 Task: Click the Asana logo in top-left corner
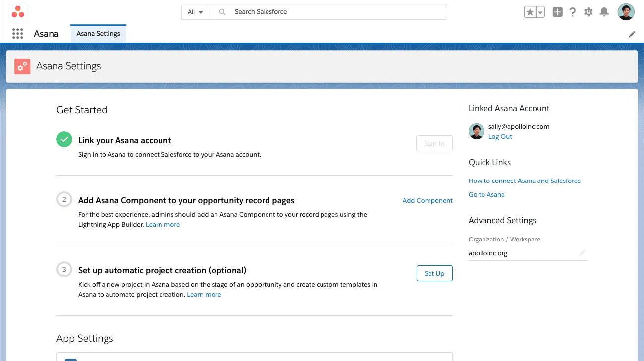coord(18,11)
